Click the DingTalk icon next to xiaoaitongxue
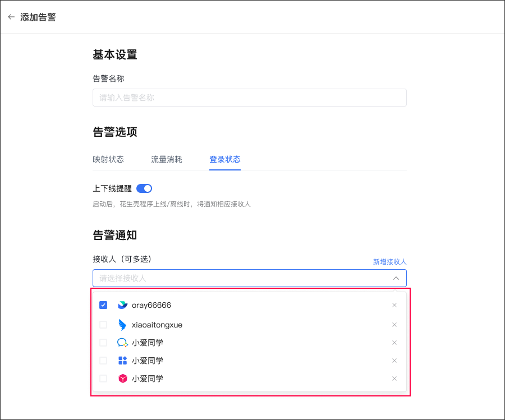 tap(122, 325)
